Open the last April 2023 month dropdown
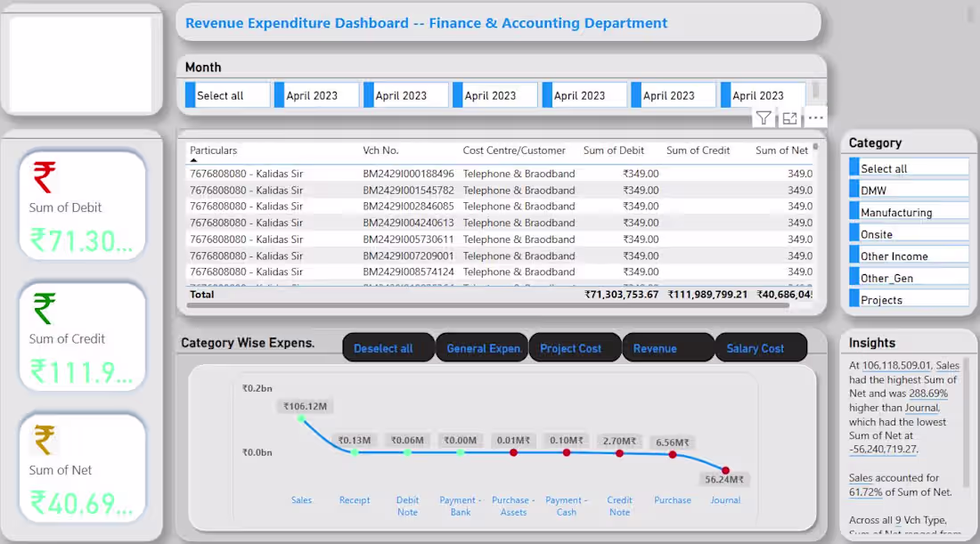 coord(762,94)
